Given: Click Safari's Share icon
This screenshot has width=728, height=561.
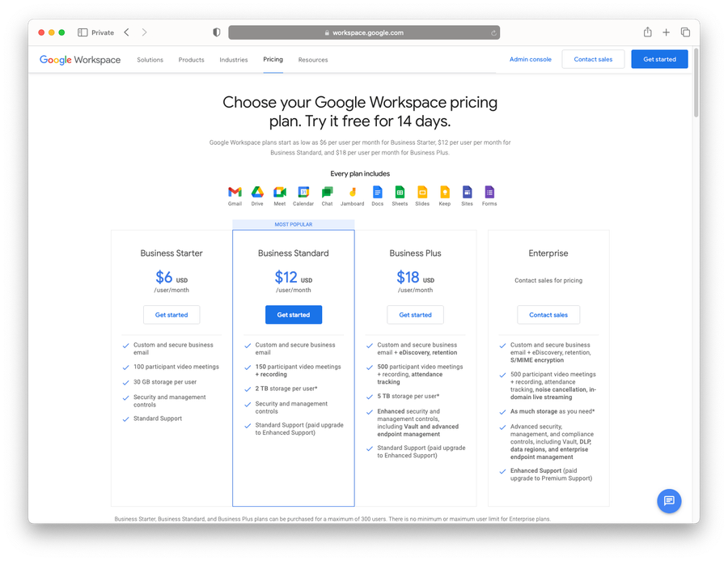Looking at the screenshot, I should [x=647, y=32].
